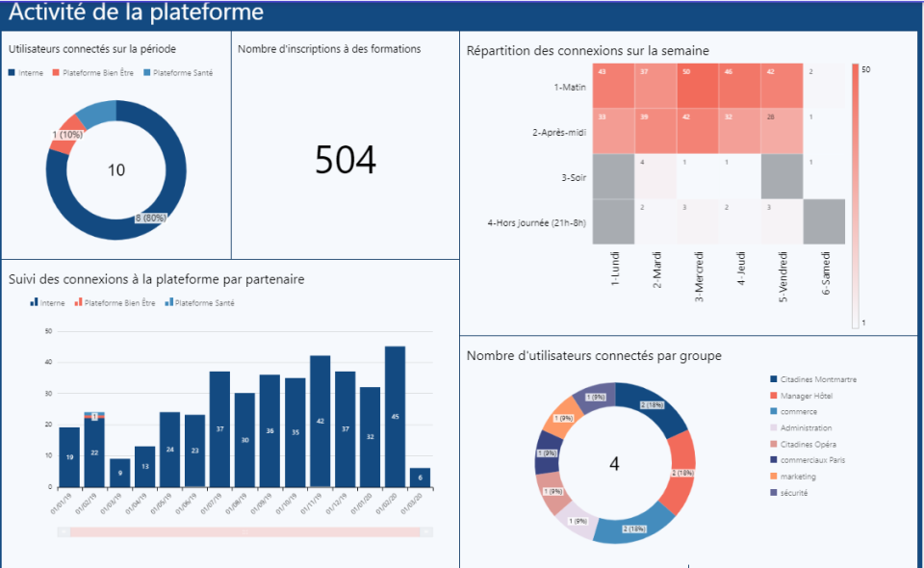Click heatmap cell Soir Mardi showing 4
The height and width of the screenshot is (568, 924).
point(655,176)
